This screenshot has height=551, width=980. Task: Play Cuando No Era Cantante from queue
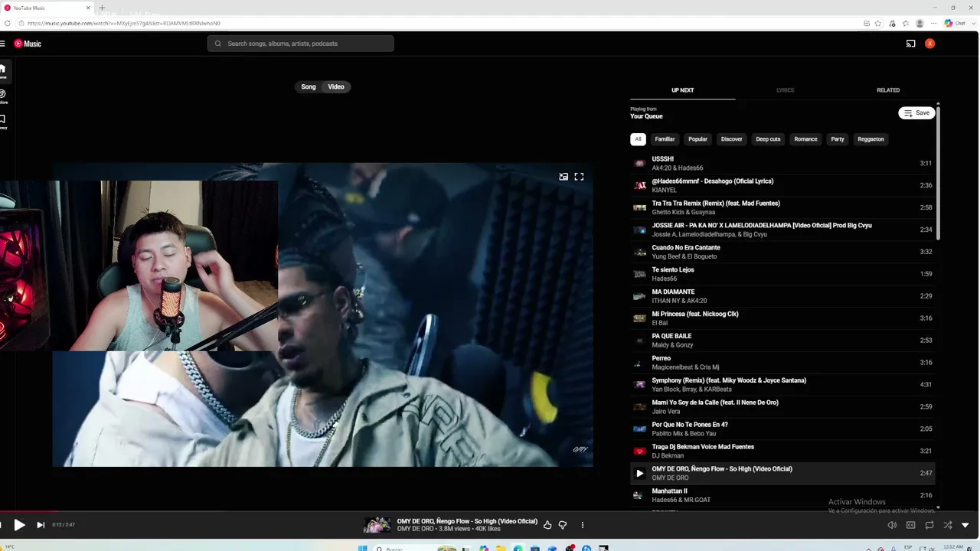(782, 252)
